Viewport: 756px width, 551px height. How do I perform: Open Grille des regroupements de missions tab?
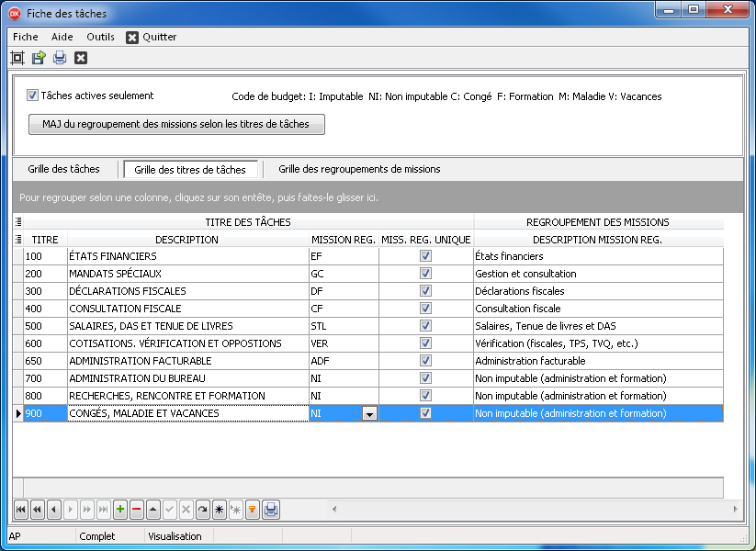click(x=359, y=169)
